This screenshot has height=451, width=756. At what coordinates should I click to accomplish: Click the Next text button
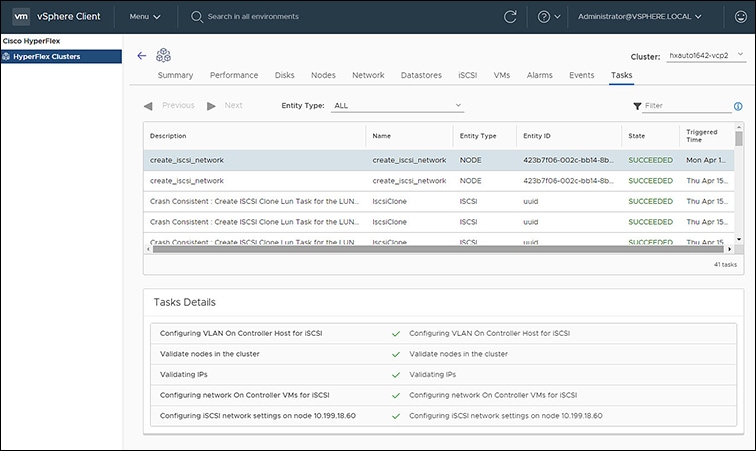tap(233, 105)
